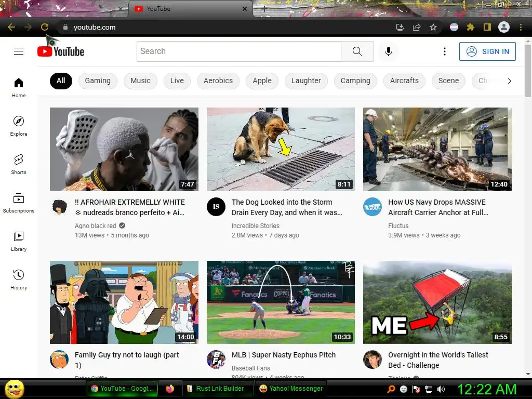Open History in sidebar
This screenshot has width=532, height=399.
[19, 280]
